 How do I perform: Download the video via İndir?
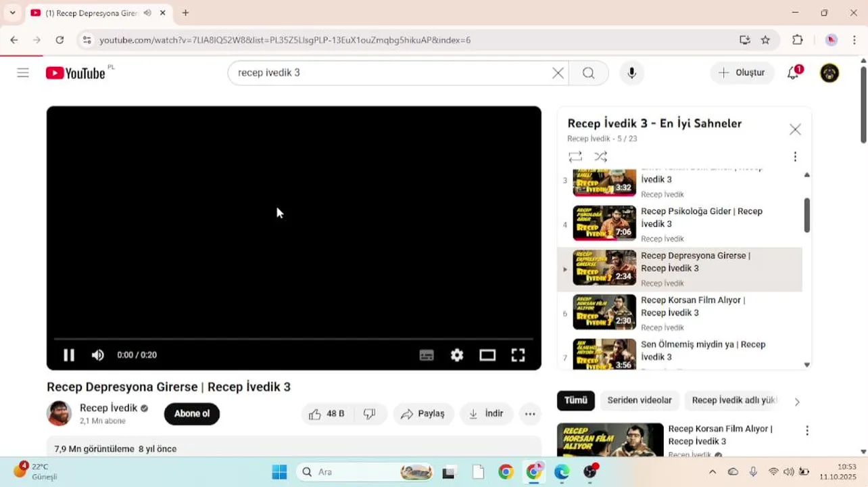click(x=486, y=414)
